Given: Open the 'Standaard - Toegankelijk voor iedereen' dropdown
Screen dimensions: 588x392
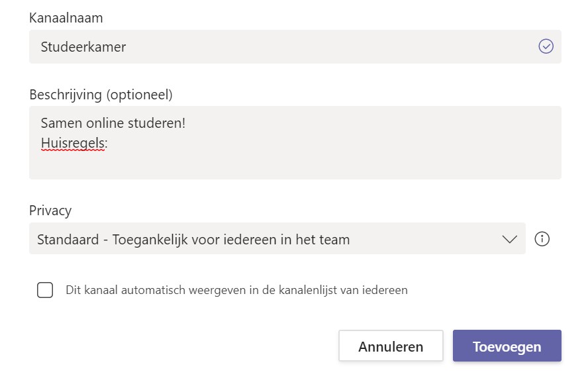Looking at the screenshot, I should [x=265, y=239].
